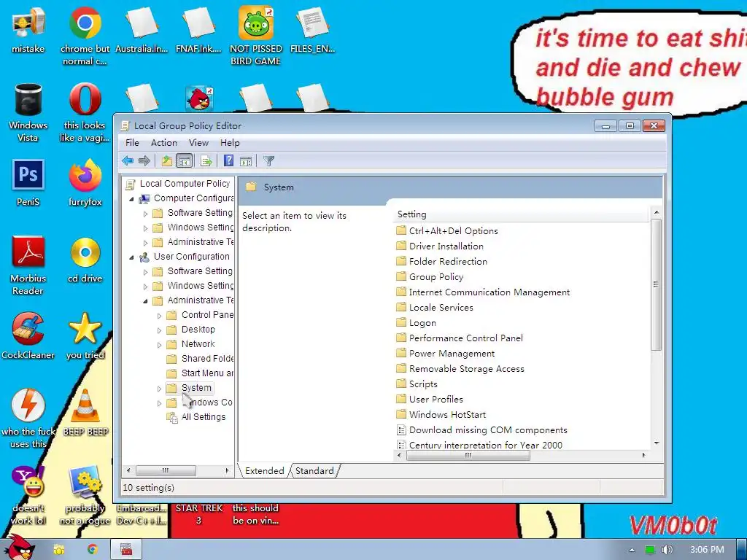Open the File menu

pyautogui.click(x=132, y=143)
